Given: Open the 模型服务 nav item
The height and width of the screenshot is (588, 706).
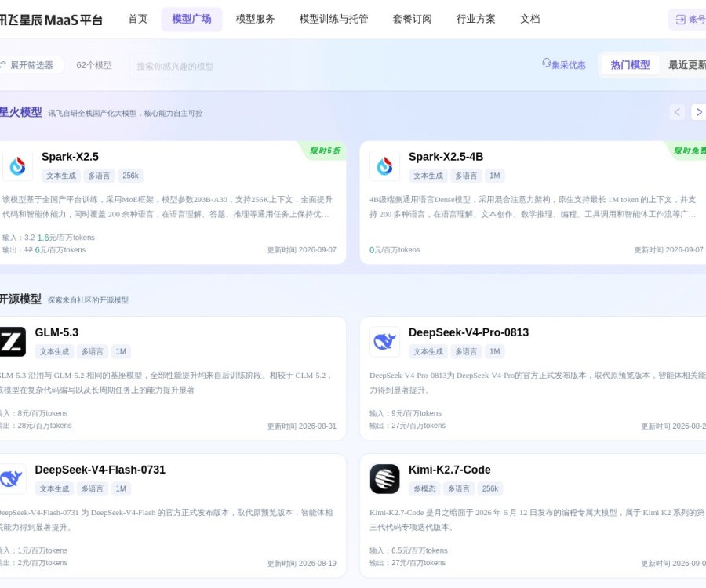Looking at the screenshot, I should point(255,19).
